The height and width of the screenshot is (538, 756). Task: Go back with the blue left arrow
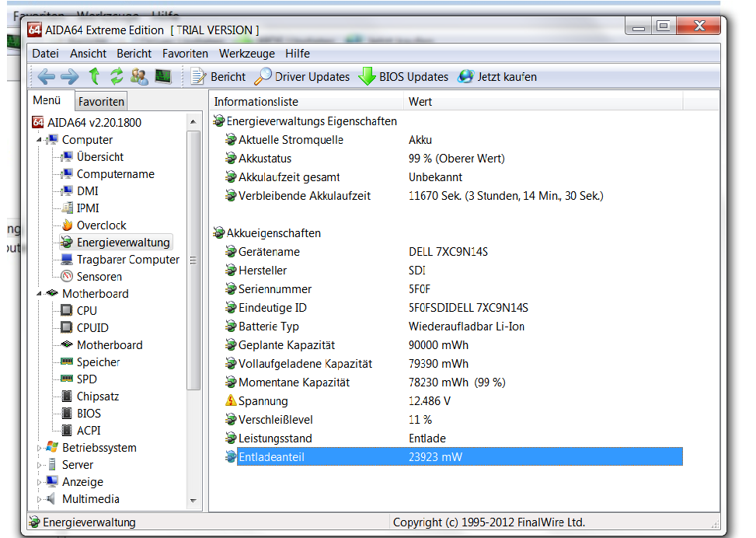47,76
